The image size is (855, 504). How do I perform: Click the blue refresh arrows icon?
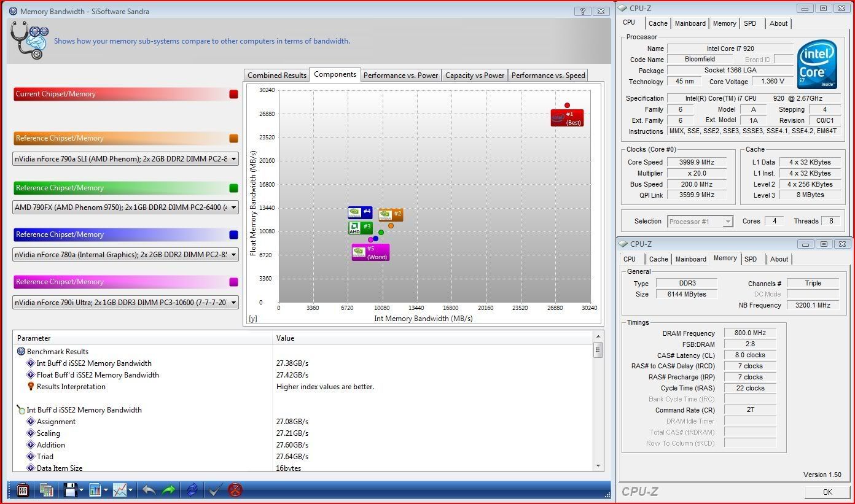coord(192,490)
